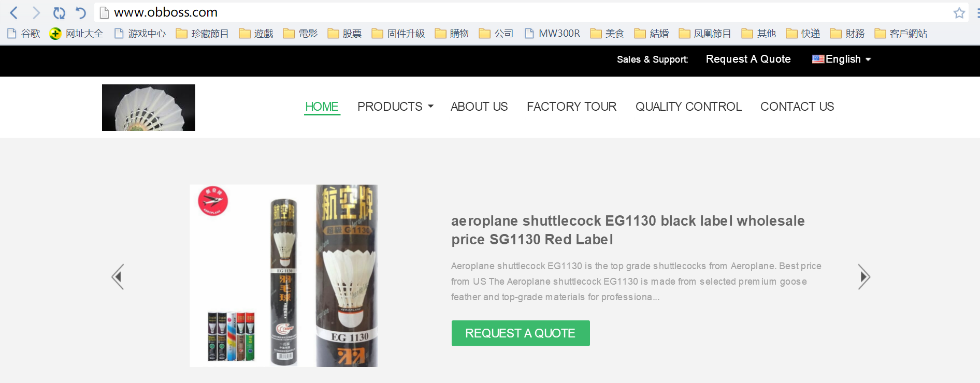This screenshot has height=383, width=980.
Task: Click the browser forward arrow
Action: click(36, 12)
